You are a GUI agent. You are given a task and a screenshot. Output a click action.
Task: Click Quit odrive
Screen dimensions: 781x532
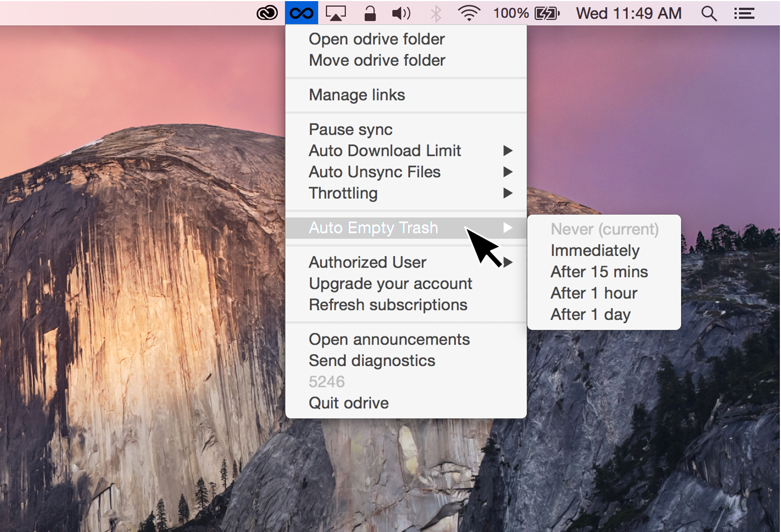(406, 404)
